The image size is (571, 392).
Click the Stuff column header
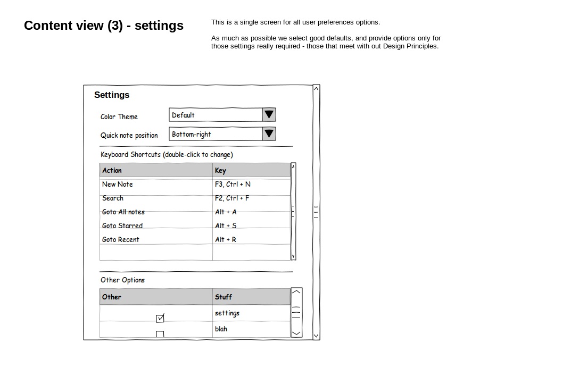coord(251,297)
